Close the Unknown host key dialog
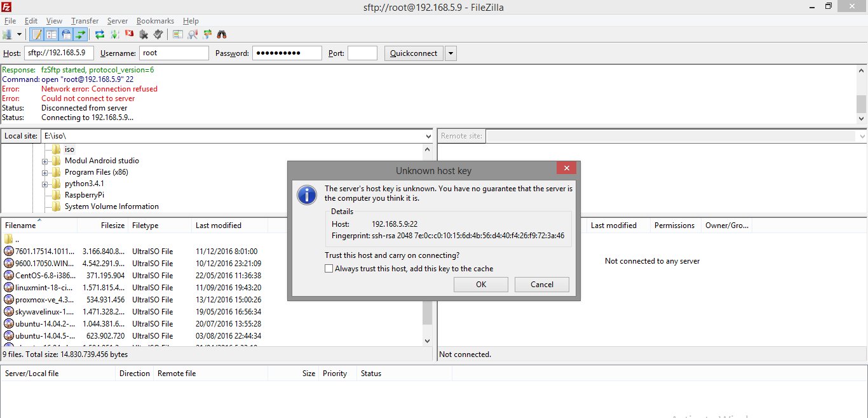This screenshot has height=418, width=868. (x=566, y=168)
